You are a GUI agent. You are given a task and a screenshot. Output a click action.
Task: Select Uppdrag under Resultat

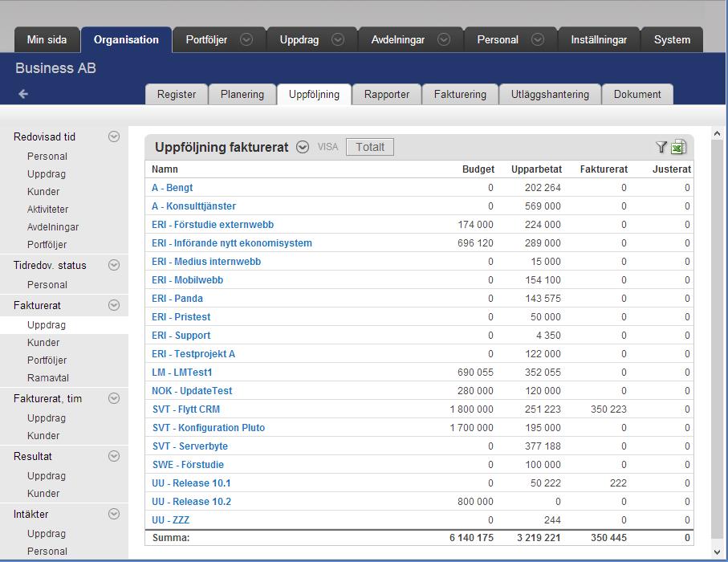coord(47,476)
